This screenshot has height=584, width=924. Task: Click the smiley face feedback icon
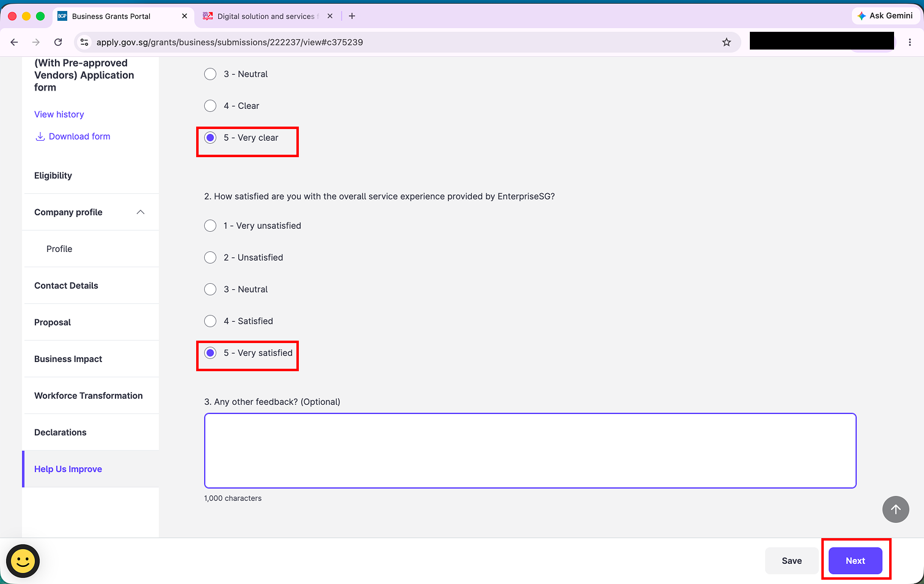[x=23, y=561]
